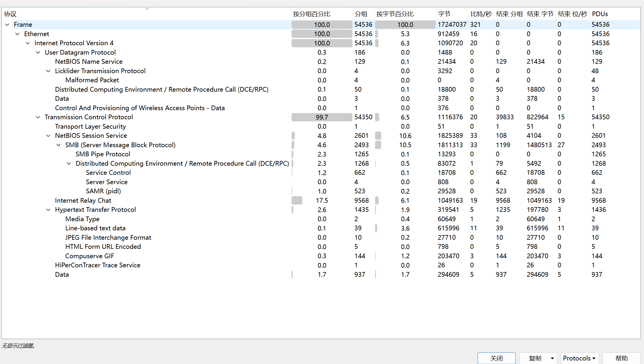
Task: Click the 关闭 button
Action: [x=496, y=358]
